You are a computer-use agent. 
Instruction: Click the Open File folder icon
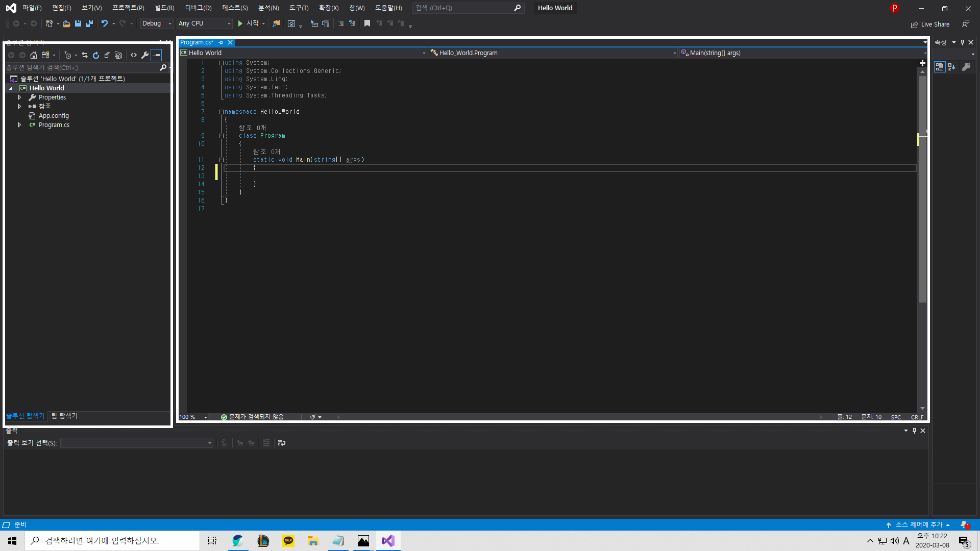click(66, 23)
